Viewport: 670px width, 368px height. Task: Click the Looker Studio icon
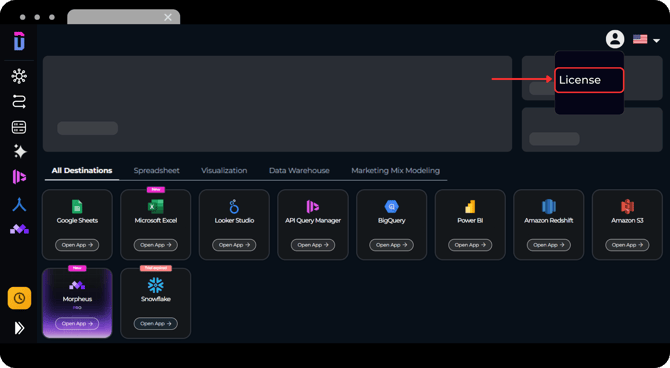pos(234,206)
